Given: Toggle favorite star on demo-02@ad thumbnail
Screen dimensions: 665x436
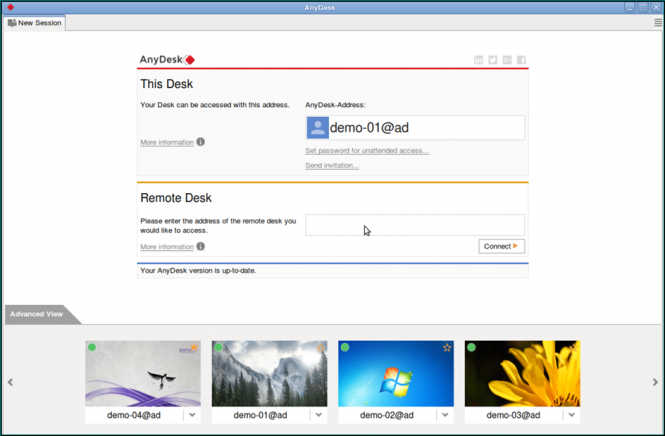Looking at the screenshot, I should click(447, 348).
